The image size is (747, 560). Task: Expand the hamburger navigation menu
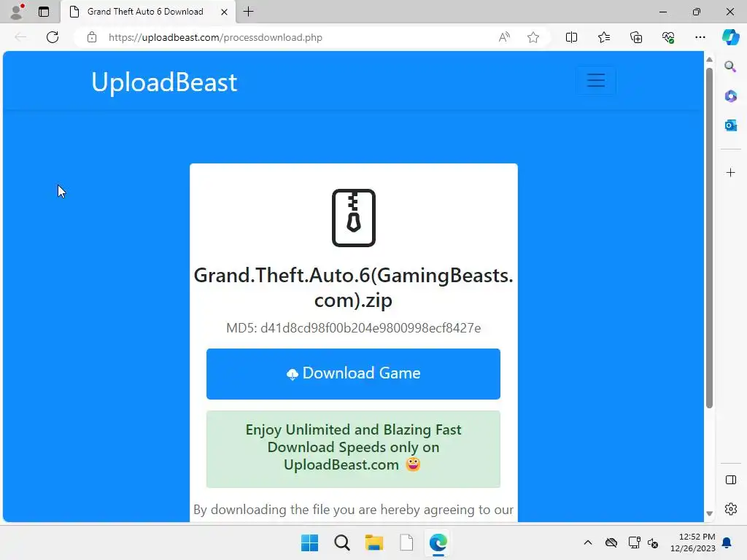pos(595,80)
